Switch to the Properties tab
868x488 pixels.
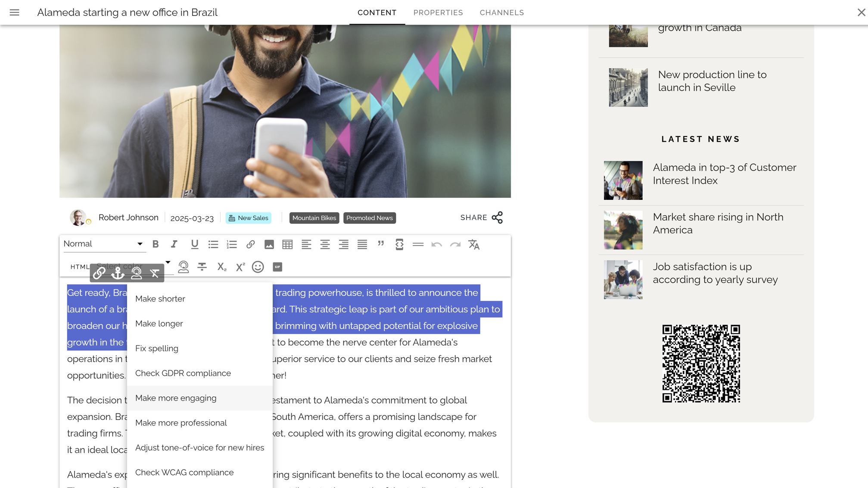(x=438, y=12)
